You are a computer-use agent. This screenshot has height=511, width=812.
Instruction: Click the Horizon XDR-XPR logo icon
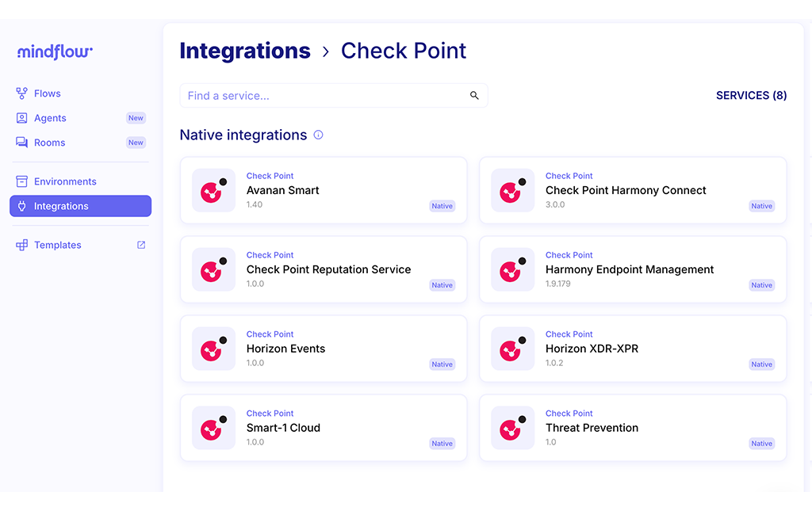click(x=513, y=349)
